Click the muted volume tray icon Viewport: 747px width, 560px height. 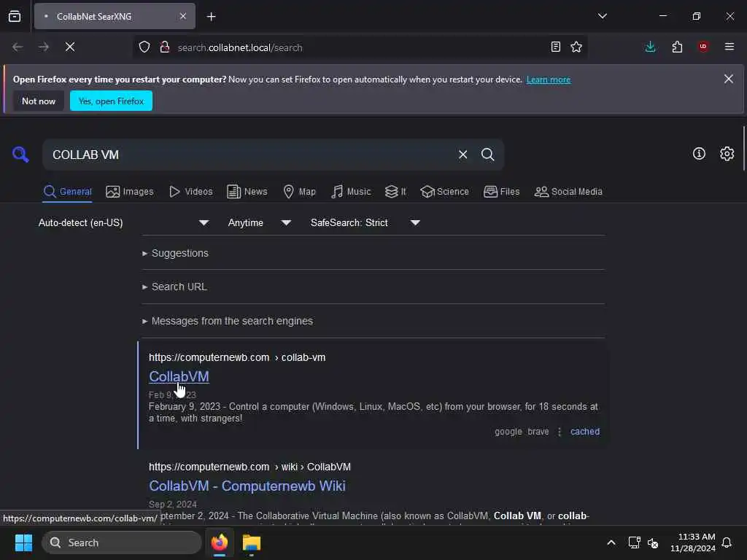click(x=653, y=542)
